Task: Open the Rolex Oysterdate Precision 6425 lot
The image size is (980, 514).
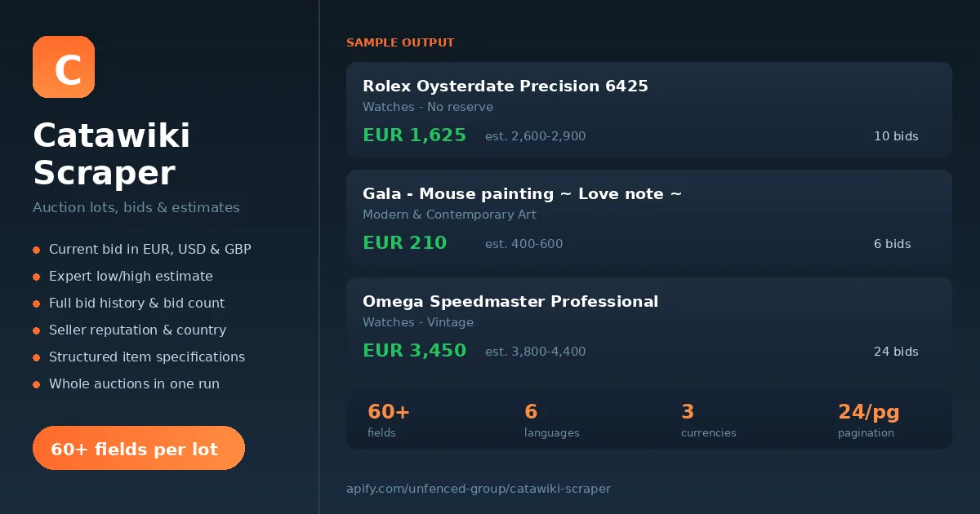Action: [x=506, y=86]
